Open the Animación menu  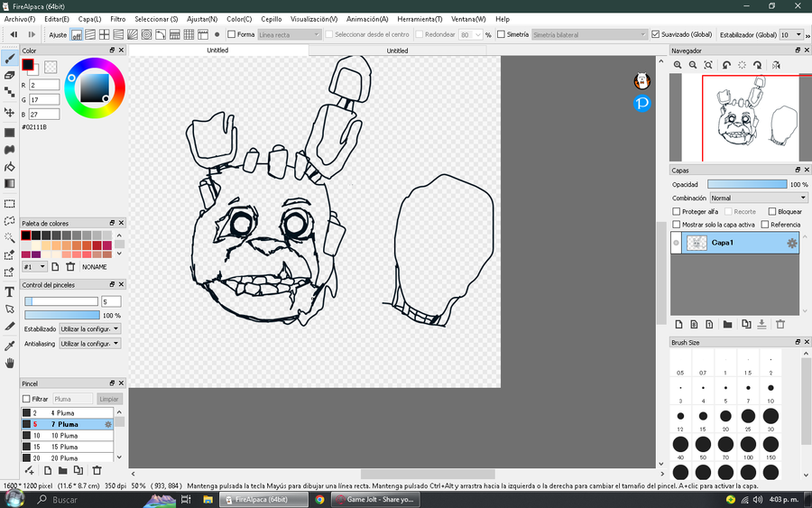pos(367,19)
